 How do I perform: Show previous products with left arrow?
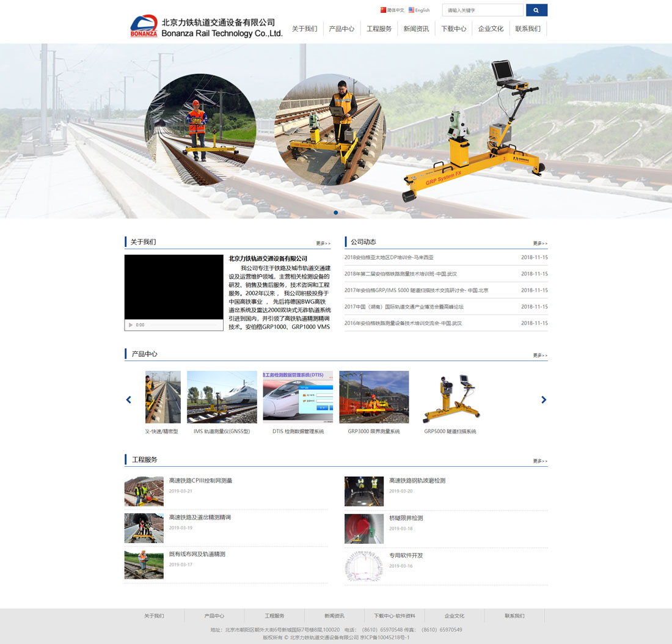pyautogui.click(x=128, y=400)
